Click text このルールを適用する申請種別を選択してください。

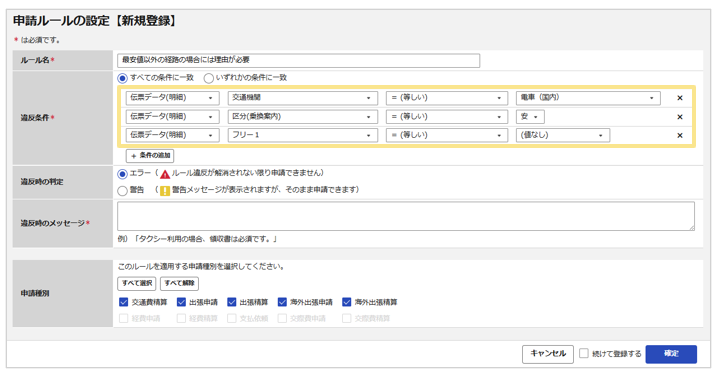201,267
